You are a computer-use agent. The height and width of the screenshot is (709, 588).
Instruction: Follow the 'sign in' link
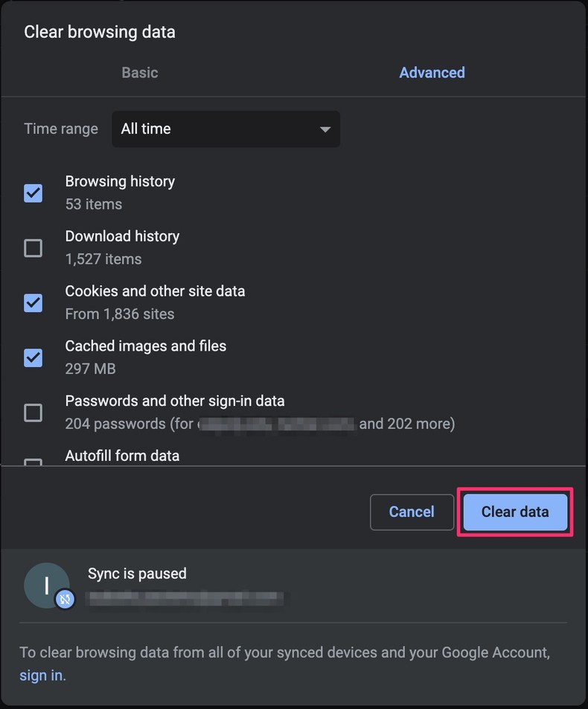(x=42, y=675)
